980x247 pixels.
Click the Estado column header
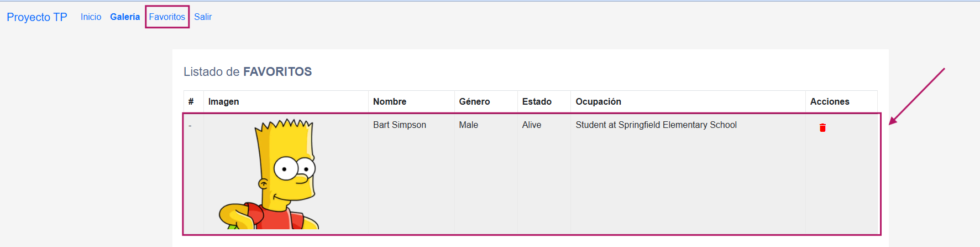pyautogui.click(x=537, y=102)
